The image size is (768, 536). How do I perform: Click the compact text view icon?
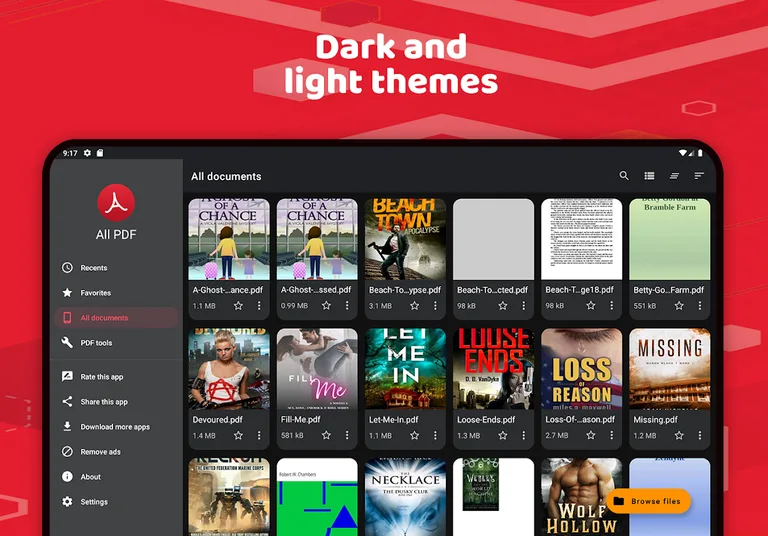click(x=674, y=175)
